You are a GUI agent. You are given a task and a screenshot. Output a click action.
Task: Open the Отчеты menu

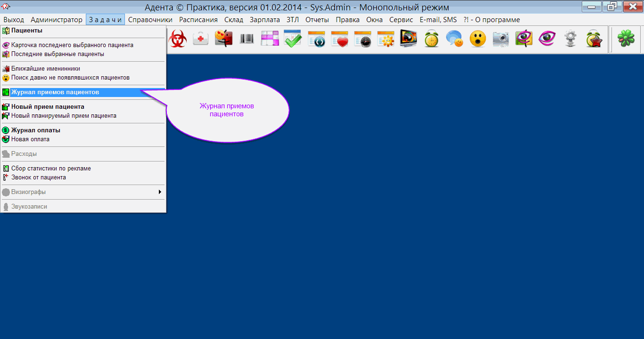click(317, 20)
